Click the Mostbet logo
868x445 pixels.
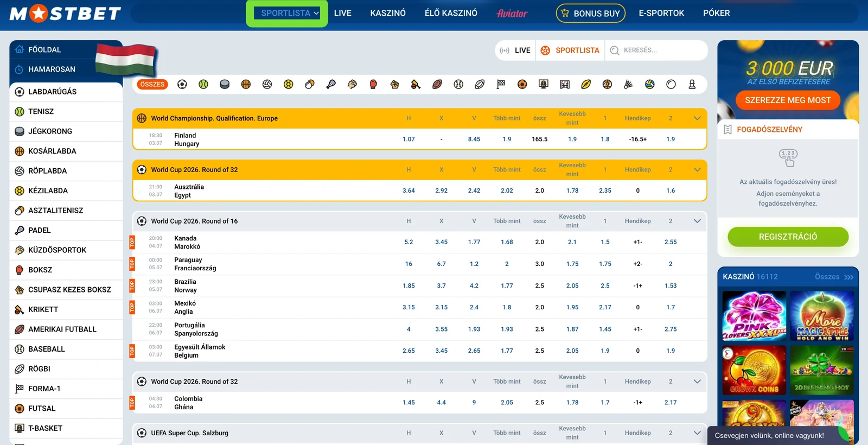click(x=65, y=13)
